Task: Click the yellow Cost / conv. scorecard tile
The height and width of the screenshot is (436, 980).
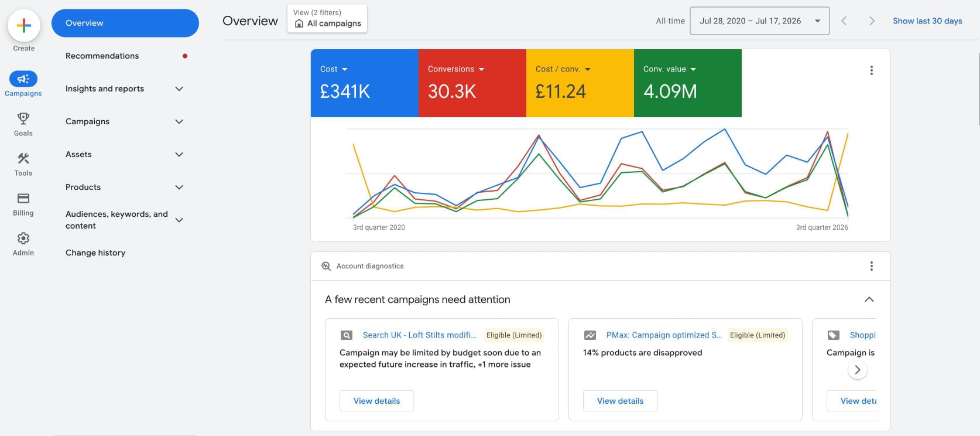Action: pyautogui.click(x=580, y=83)
